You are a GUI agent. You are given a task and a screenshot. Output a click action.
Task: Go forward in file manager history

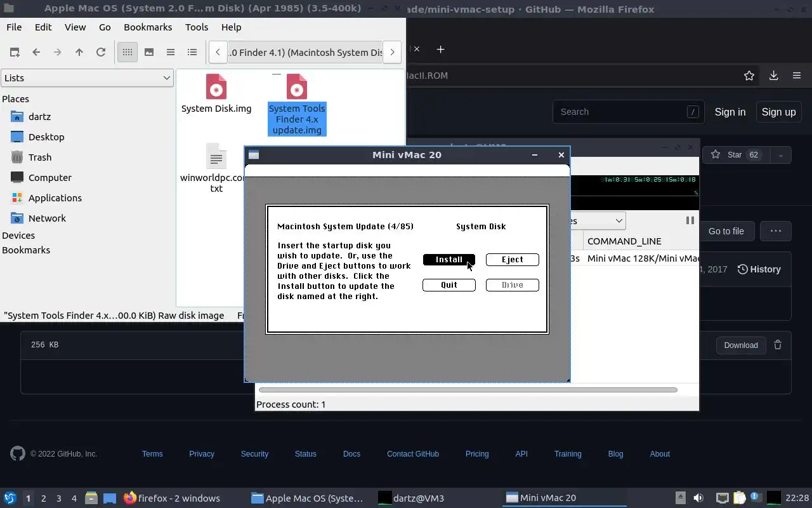pos(58,52)
